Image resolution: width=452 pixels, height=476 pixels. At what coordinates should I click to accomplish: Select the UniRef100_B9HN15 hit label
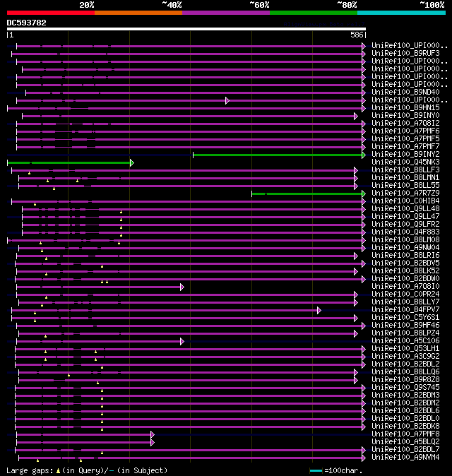405,108
